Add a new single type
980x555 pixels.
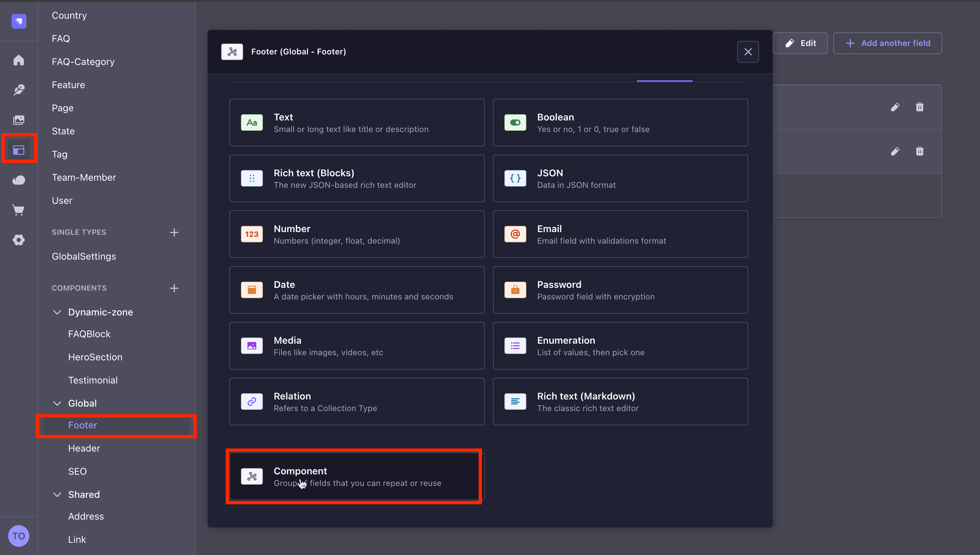pyautogui.click(x=174, y=232)
